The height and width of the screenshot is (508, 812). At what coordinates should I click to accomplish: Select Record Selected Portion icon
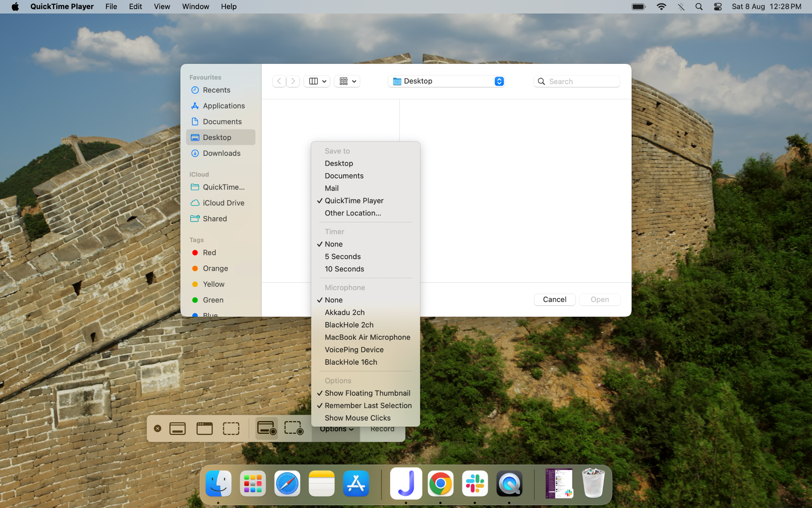pyautogui.click(x=294, y=428)
